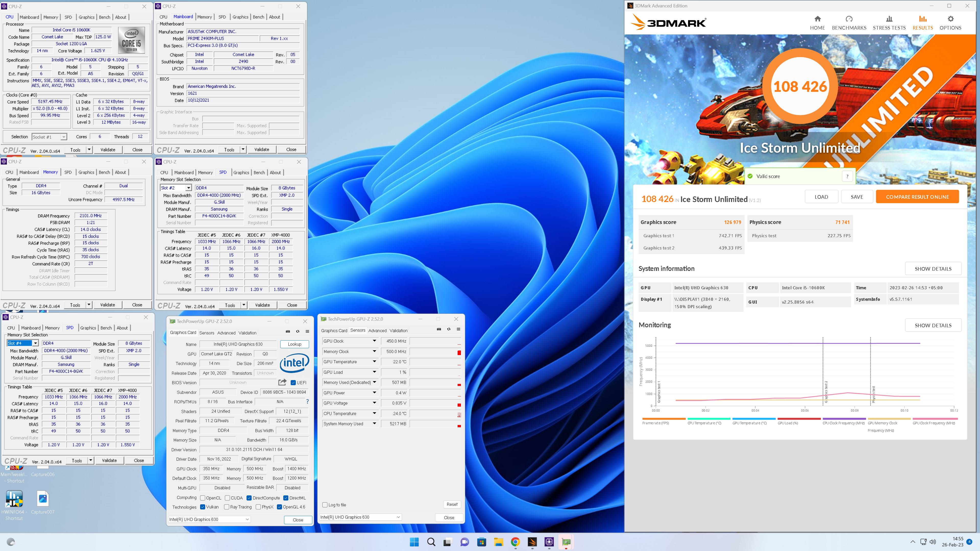The image size is (980, 551).
Task: Open Task View from the taskbar
Action: [x=448, y=542]
